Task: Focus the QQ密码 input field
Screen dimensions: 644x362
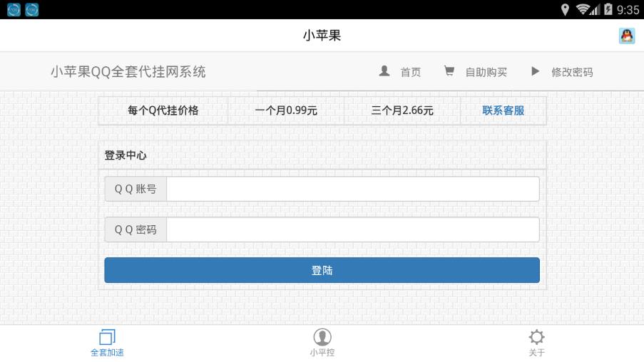Action: pyautogui.click(x=353, y=229)
